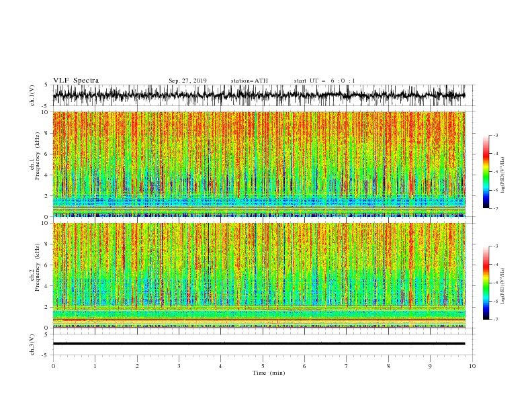532x411 pixels.
Task: Click the '7' tick on the Time axis
Action: coord(347,366)
